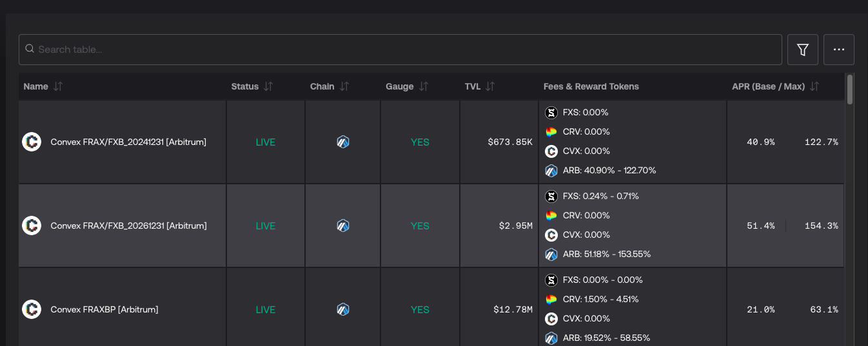Image resolution: width=868 pixels, height=346 pixels.
Task: Open Convex FRAXBP [Arbitrum] pool row
Action: (x=104, y=309)
